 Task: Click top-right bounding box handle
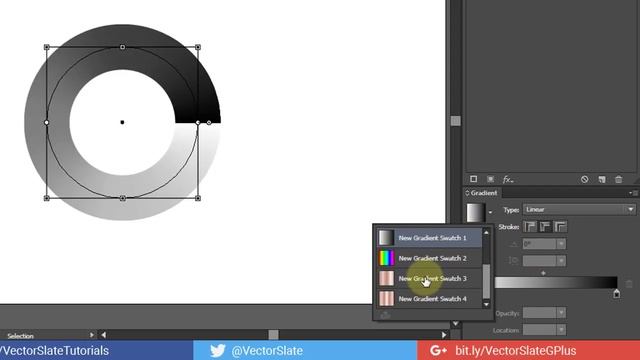click(198, 47)
